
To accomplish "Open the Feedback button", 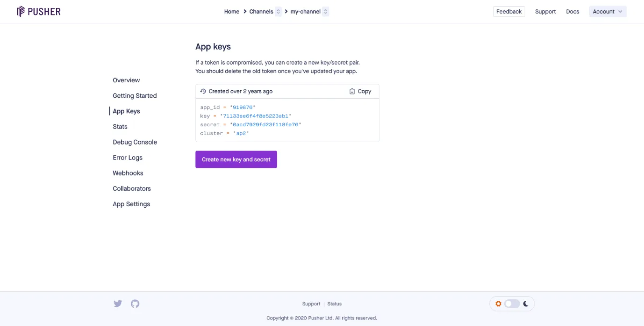I will click(509, 12).
